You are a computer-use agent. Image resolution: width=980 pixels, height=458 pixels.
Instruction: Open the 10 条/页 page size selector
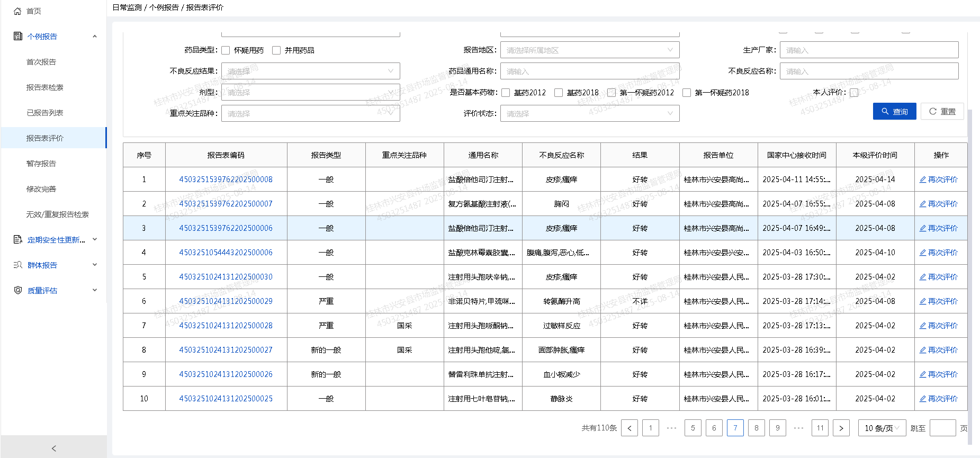[882, 428]
